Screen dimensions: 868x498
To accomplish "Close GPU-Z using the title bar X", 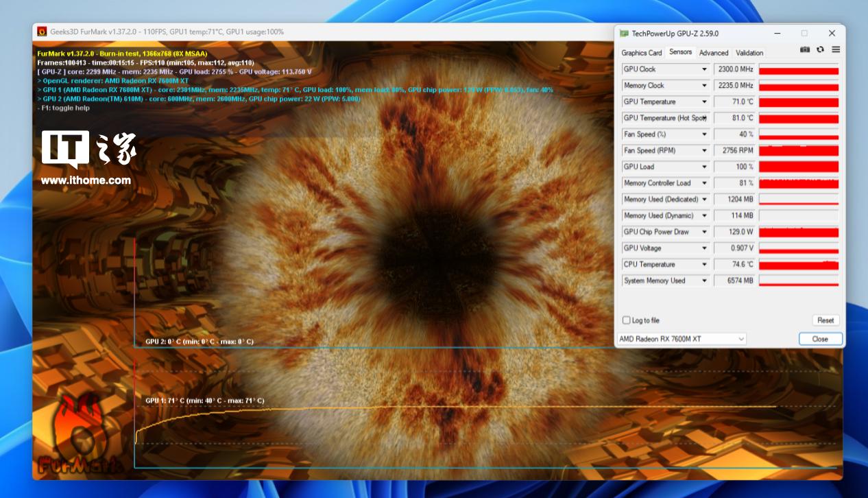I will point(832,33).
